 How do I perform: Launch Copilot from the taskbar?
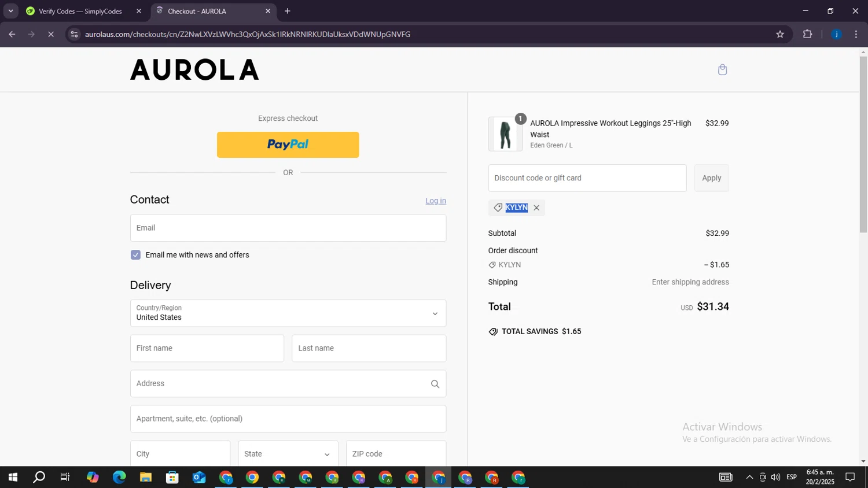93,477
